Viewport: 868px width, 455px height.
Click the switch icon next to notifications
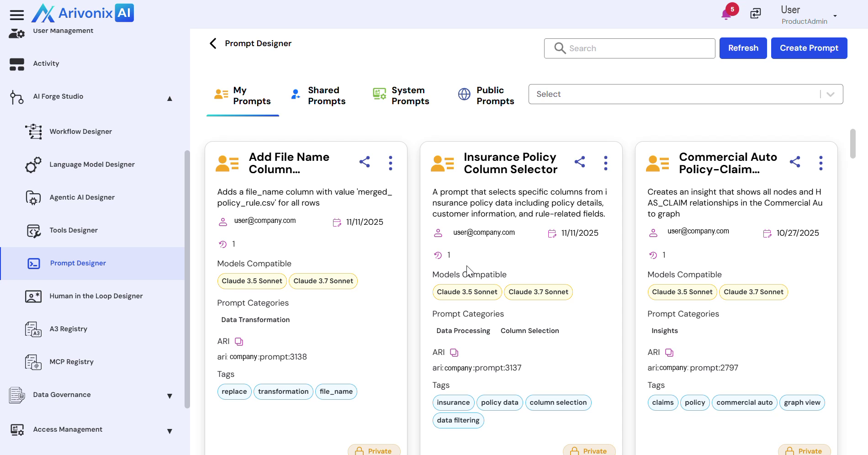[x=756, y=14]
